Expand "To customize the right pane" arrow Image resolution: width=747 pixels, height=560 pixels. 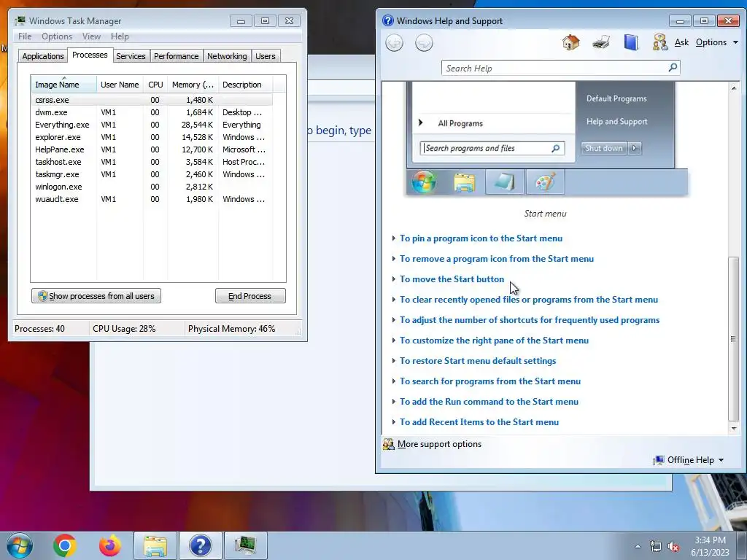pyautogui.click(x=393, y=341)
